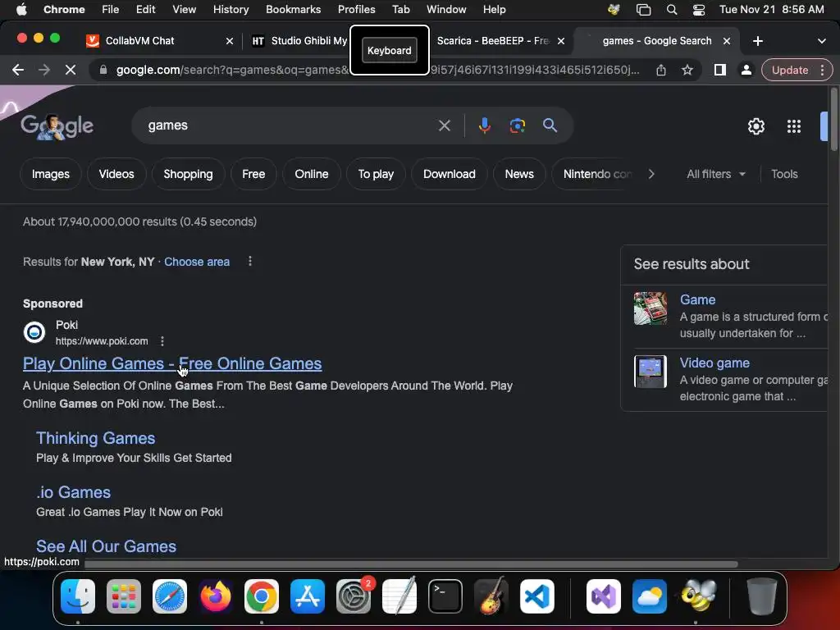Open the History menu
Screen dimensions: 840x630
point(231,10)
